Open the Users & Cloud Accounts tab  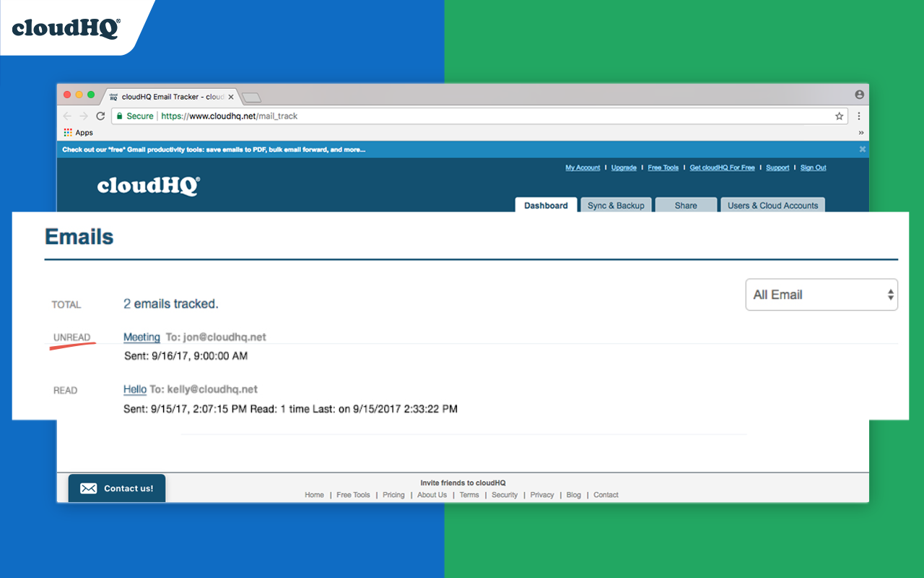click(772, 205)
